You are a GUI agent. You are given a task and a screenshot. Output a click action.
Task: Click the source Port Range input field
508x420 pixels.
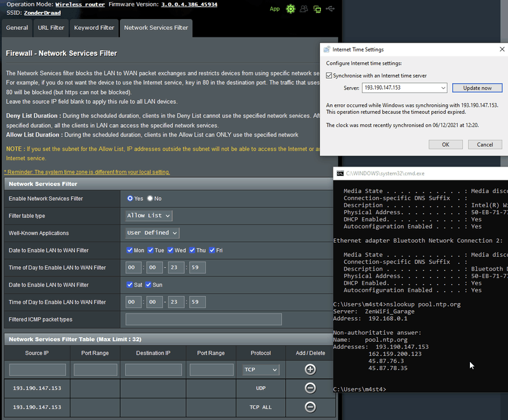tap(95, 369)
